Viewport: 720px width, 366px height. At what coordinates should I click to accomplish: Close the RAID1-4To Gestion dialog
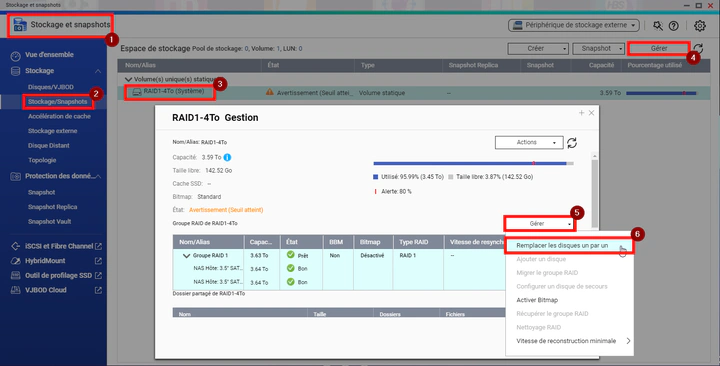(x=591, y=113)
